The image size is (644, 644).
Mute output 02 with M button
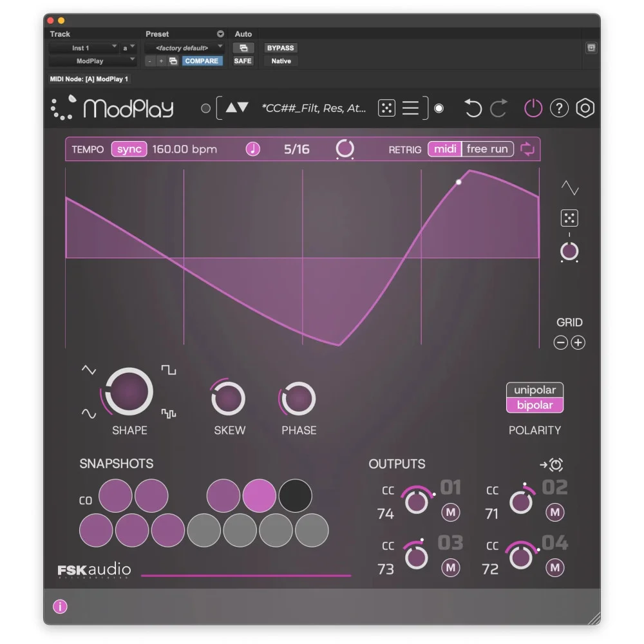[x=555, y=513]
